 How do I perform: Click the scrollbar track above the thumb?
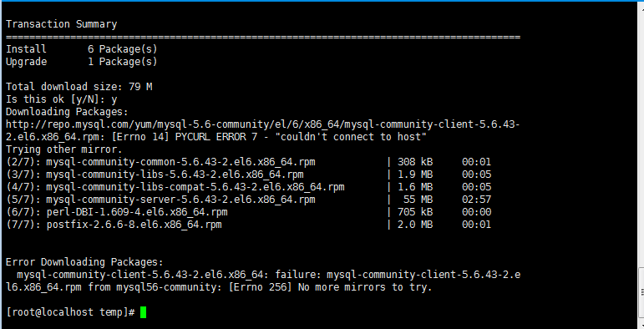tap(641, 134)
